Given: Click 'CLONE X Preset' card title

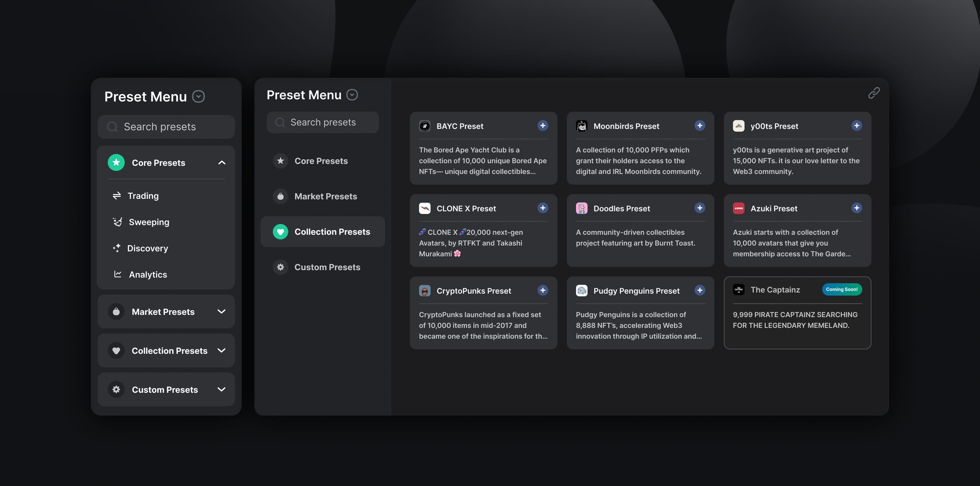Looking at the screenshot, I should coord(466,208).
